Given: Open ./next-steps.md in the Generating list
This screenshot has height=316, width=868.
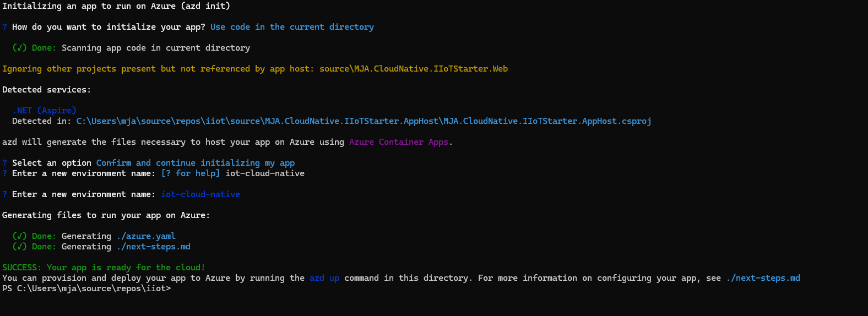Looking at the screenshot, I should click(x=153, y=247).
